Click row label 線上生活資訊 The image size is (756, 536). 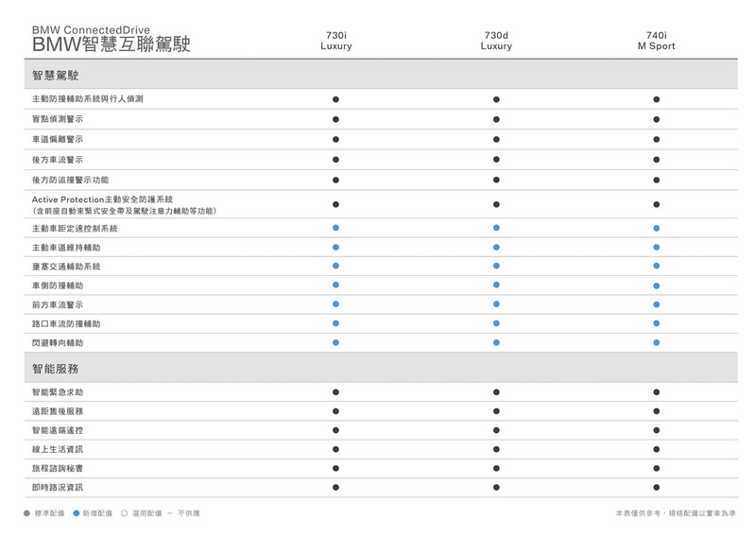(58, 449)
